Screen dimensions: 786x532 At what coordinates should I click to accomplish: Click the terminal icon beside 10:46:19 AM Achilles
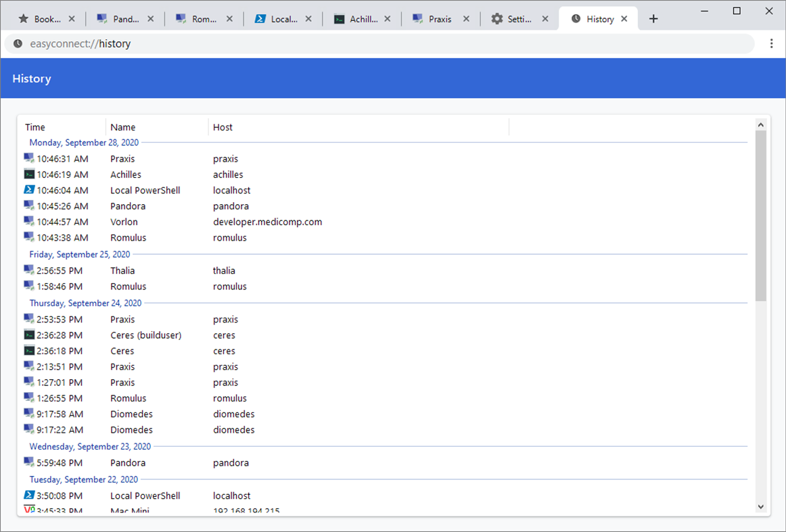pyautogui.click(x=29, y=174)
